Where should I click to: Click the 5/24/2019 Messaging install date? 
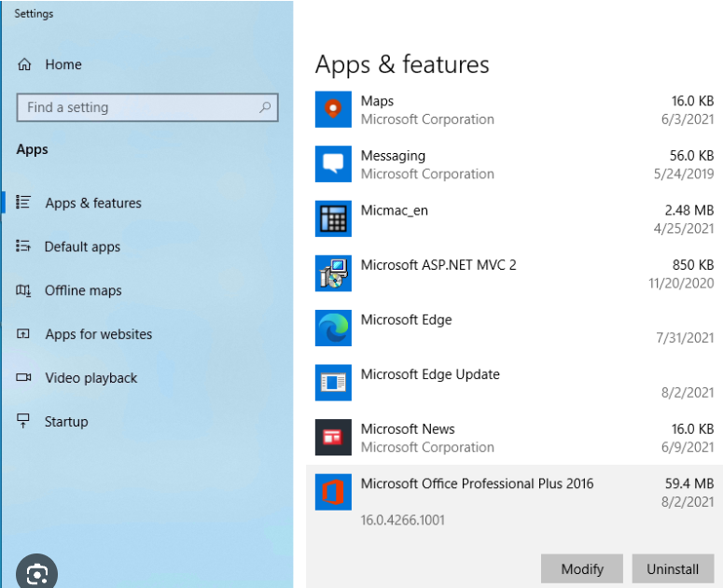[x=684, y=174]
